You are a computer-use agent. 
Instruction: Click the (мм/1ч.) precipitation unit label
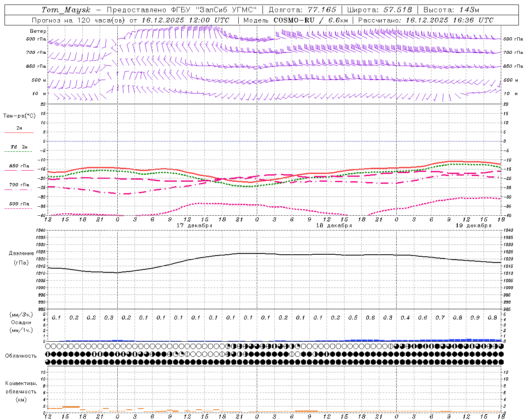click(x=21, y=330)
